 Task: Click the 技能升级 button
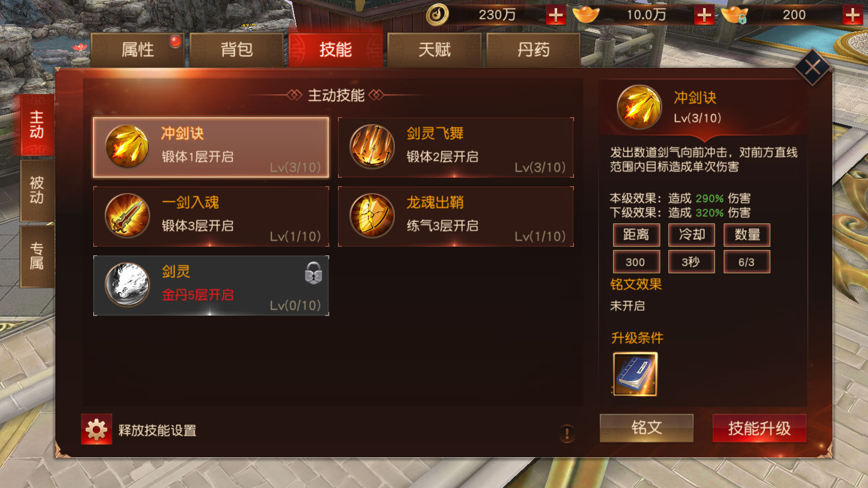(x=759, y=428)
